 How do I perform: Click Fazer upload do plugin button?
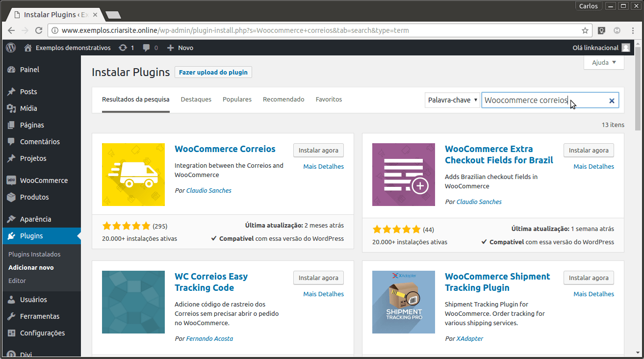pos(213,72)
